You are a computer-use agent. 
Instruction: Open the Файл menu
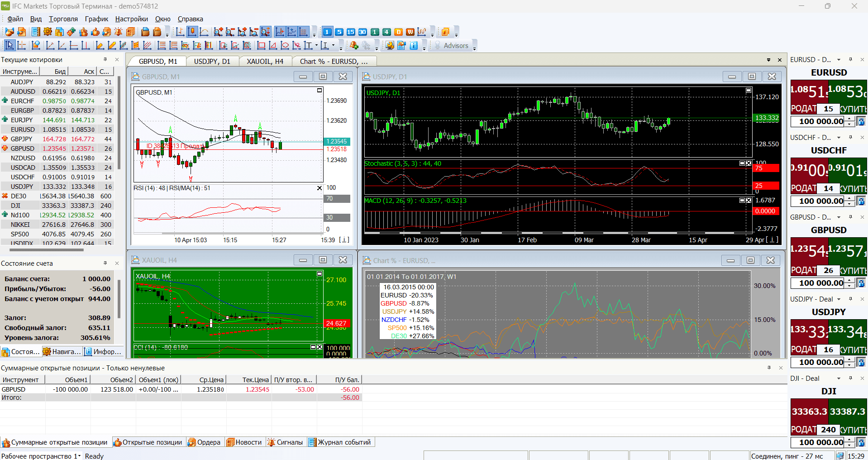point(15,19)
